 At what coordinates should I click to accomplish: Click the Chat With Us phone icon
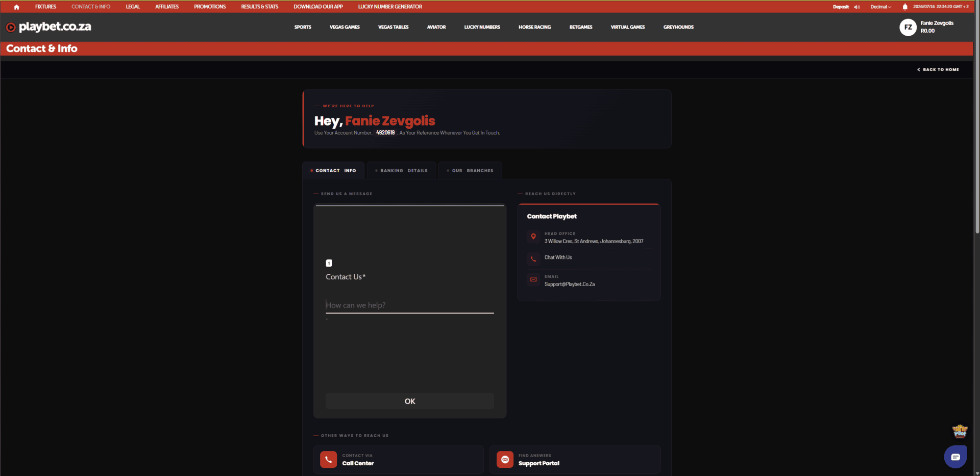[x=533, y=259]
